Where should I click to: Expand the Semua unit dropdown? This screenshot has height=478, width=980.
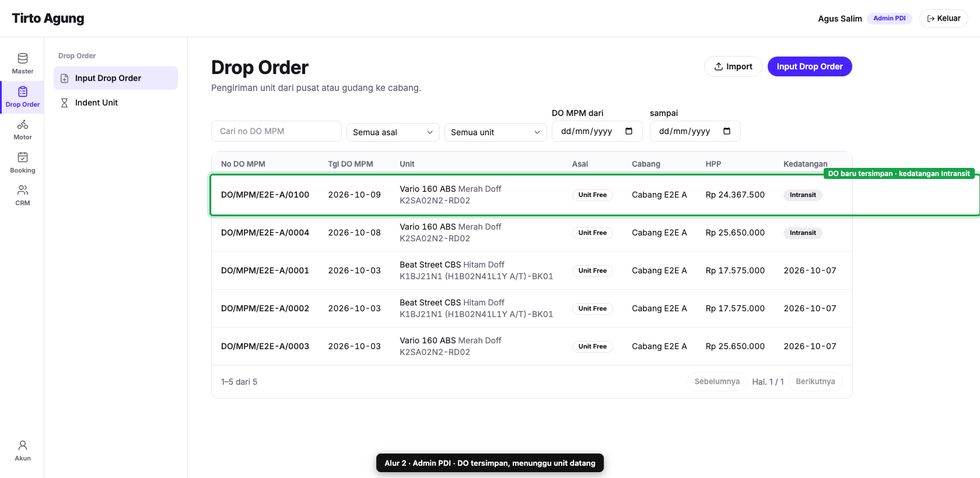coord(496,132)
